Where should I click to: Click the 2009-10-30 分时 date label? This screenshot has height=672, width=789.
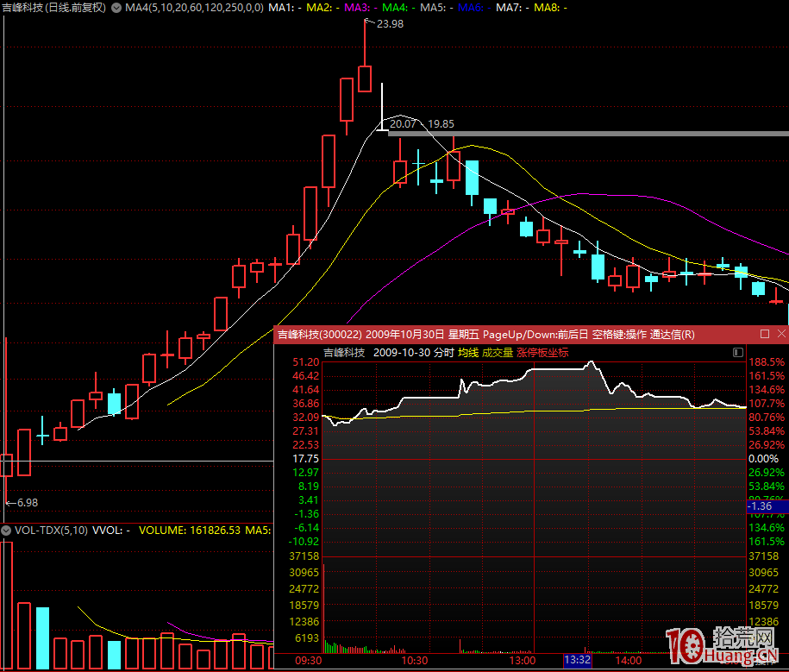click(x=414, y=352)
